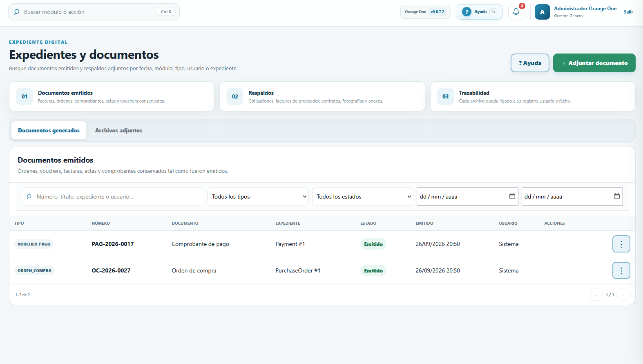Expand the Todos los estados dropdown

pyautogui.click(x=363, y=197)
